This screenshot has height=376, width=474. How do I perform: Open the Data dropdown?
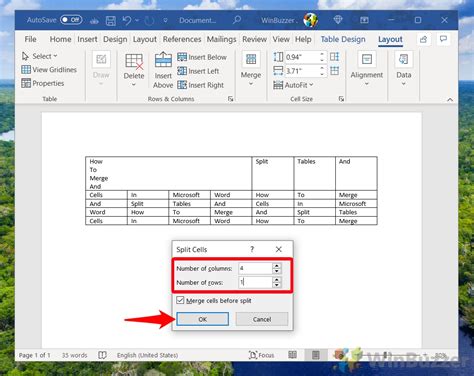click(x=404, y=69)
